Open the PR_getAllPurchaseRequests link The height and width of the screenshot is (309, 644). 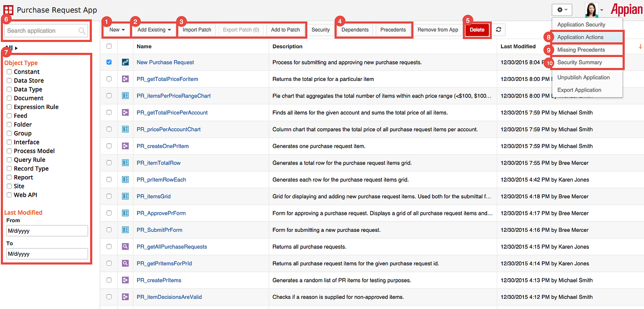point(172,246)
